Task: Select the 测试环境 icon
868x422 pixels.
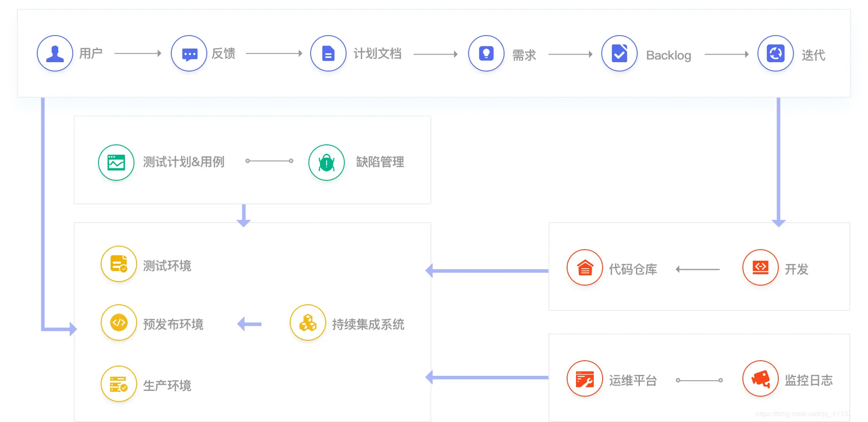Action: pos(118,264)
